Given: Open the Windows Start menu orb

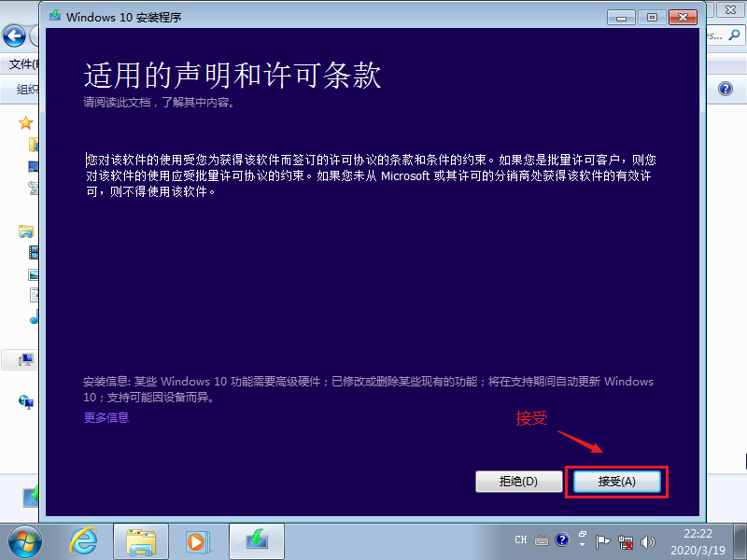Looking at the screenshot, I should [x=25, y=539].
